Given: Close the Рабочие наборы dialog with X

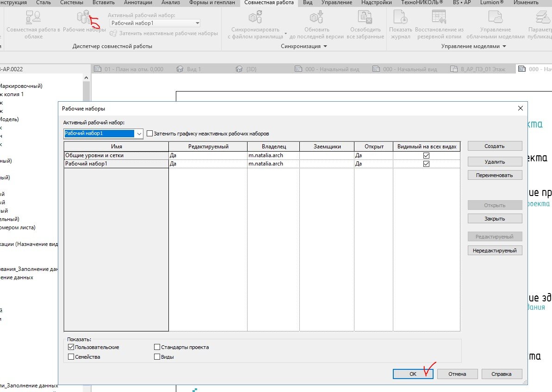Looking at the screenshot, I should point(521,108).
